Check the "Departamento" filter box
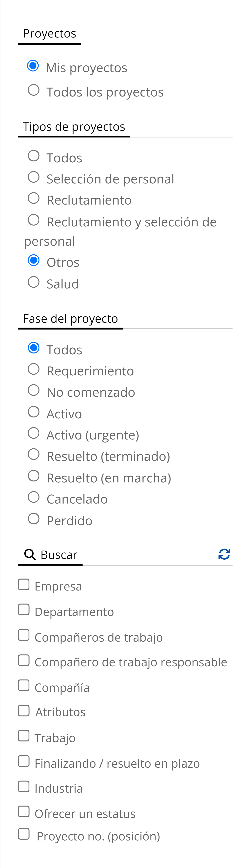The width and height of the screenshot is (247, 868). pyautogui.click(x=24, y=610)
